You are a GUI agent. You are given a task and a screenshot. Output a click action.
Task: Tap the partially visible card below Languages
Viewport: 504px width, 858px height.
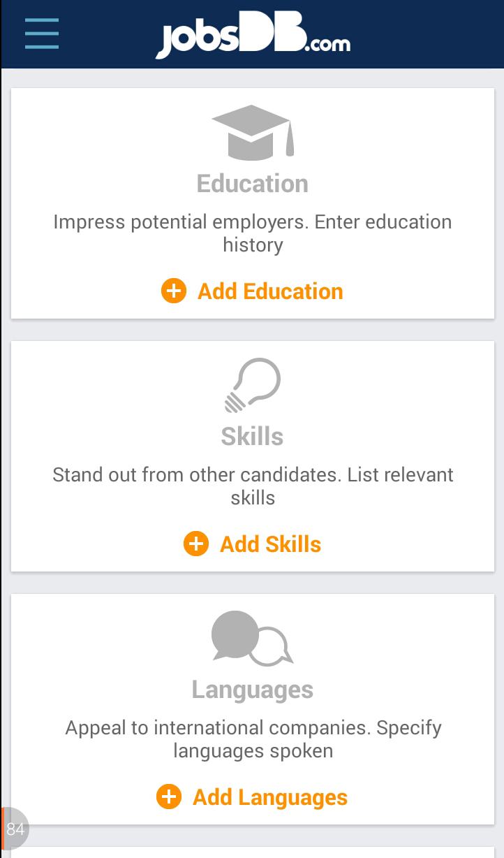click(253, 853)
